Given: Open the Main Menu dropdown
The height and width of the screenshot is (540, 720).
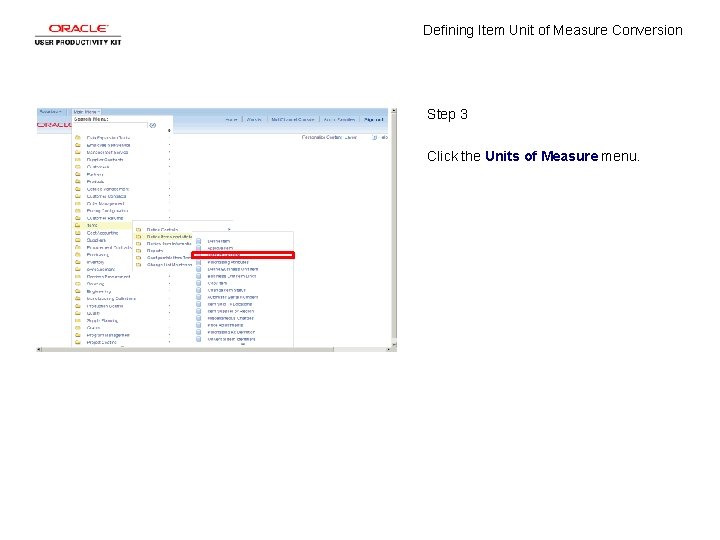Looking at the screenshot, I should point(86,112).
